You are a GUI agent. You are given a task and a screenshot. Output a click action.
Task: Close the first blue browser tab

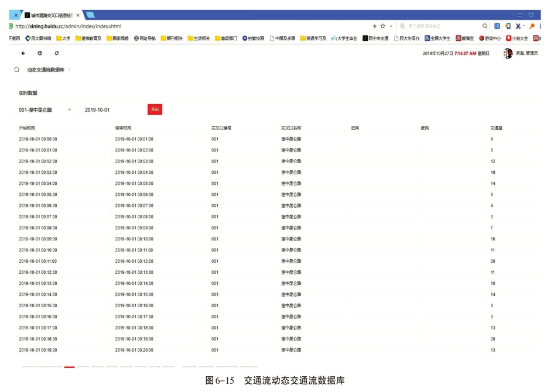[16, 15]
